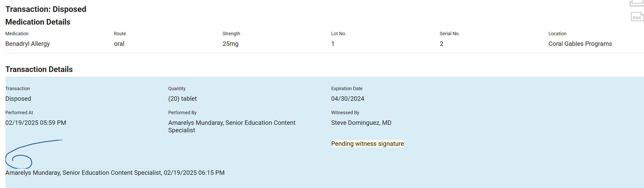Click the signature caption dated 06:15 PM
This screenshot has height=188, width=644.
point(115,173)
